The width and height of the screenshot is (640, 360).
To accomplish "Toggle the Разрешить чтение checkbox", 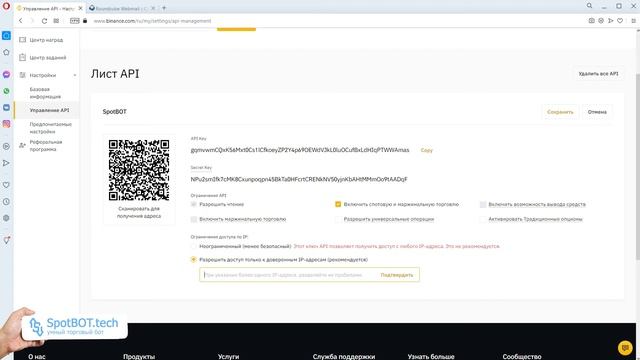I will (194, 204).
